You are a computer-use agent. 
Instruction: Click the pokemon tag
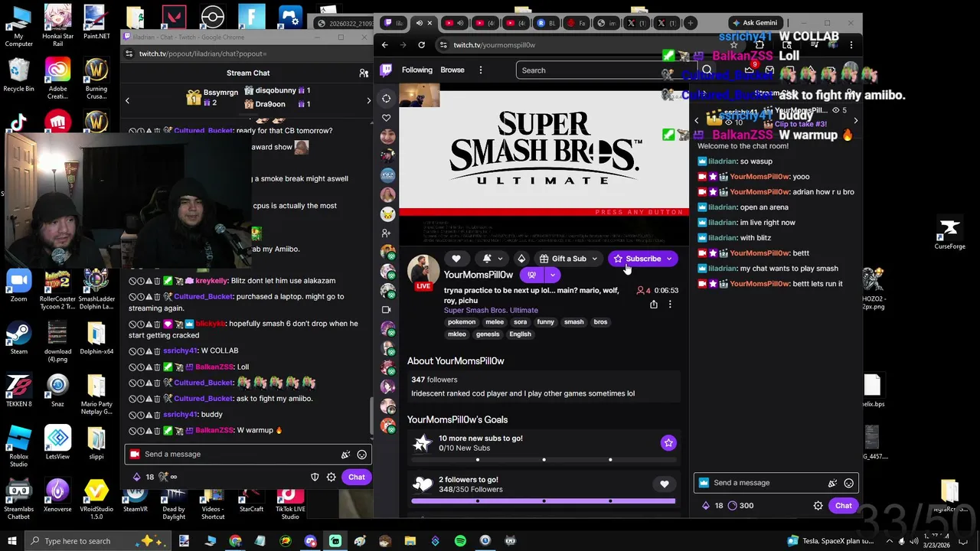[x=462, y=322]
